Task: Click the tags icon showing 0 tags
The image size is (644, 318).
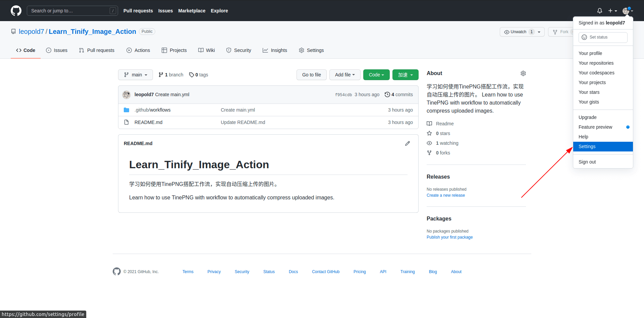Action: 192,75
